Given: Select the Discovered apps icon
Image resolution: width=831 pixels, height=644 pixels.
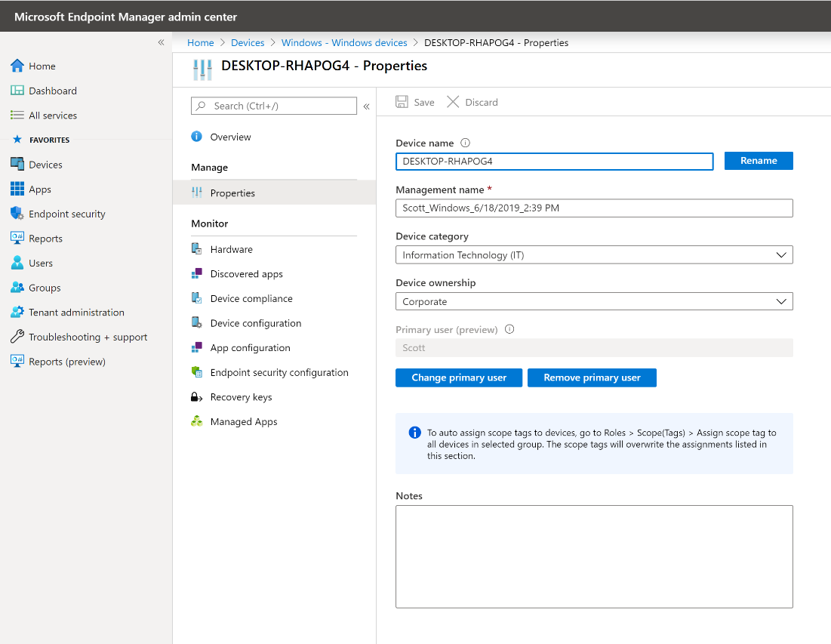Looking at the screenshot, I should [x=196, y=273].
